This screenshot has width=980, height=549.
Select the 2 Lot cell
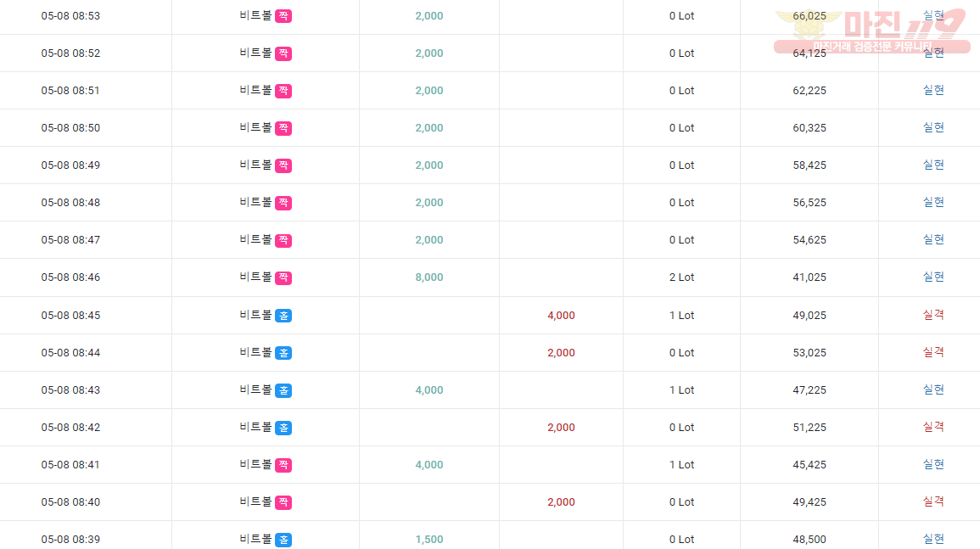click(x=682, y=277)
